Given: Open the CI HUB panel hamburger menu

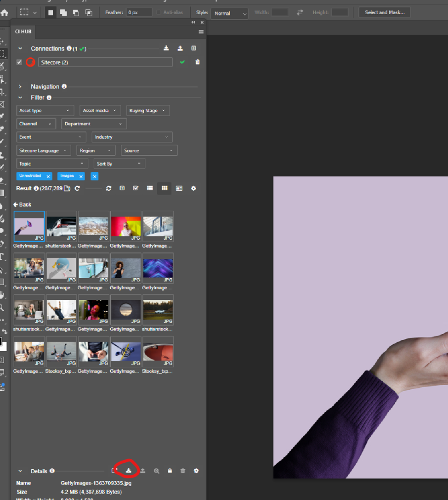Looking at the screenshot, I should coord(201,32).
